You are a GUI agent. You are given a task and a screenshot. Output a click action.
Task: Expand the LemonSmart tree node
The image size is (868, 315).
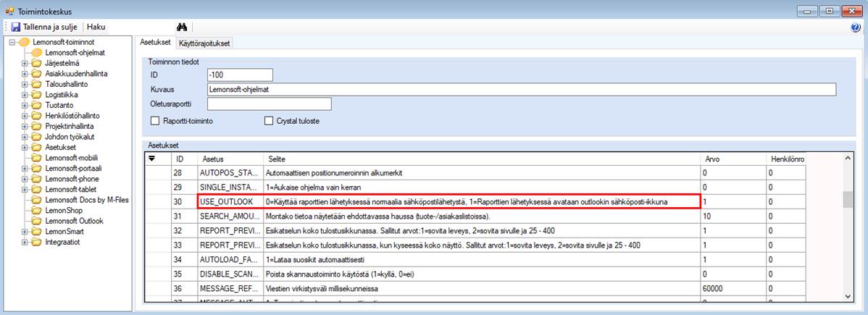25,232
